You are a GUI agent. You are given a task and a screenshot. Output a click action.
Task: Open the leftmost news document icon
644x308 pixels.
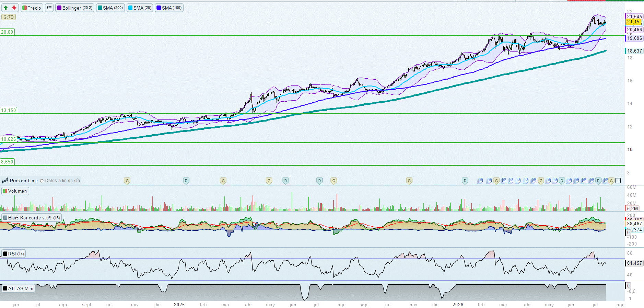tap(480, 181)
